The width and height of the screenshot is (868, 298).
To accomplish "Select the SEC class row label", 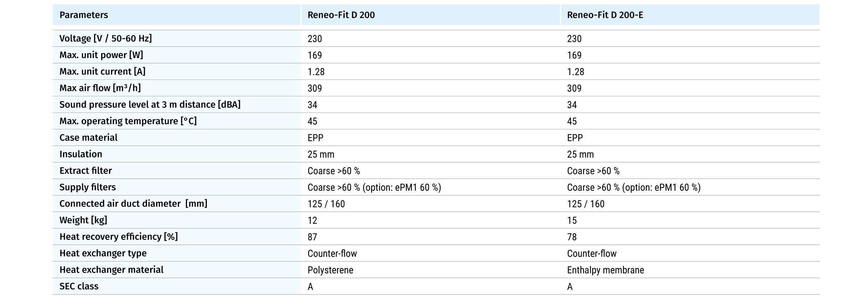I will [79, 286].
